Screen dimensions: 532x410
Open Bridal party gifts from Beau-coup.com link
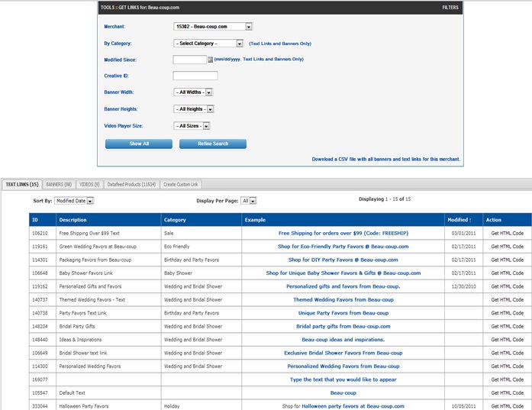coord(343,326)
